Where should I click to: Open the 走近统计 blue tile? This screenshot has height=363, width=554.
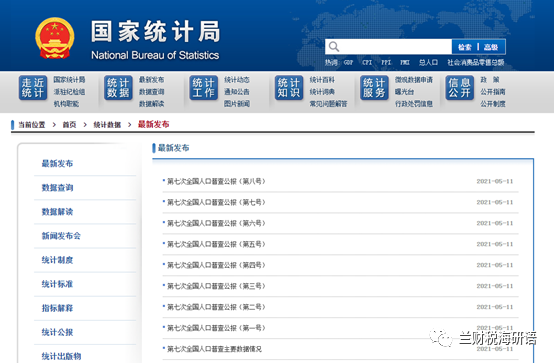pos(33,88)
